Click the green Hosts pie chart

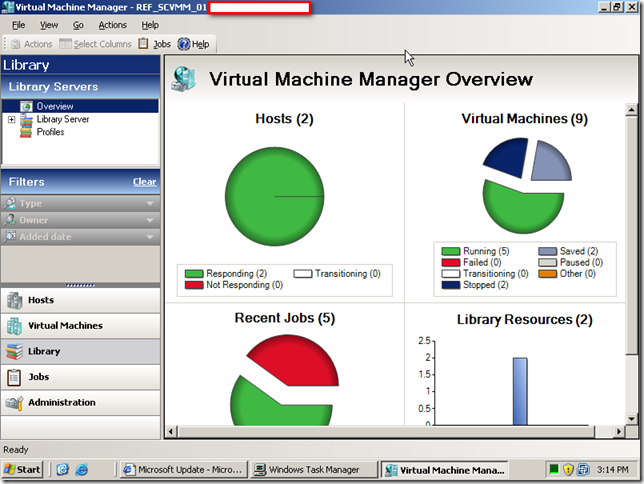pyautogui.click(x=274, y=196)
